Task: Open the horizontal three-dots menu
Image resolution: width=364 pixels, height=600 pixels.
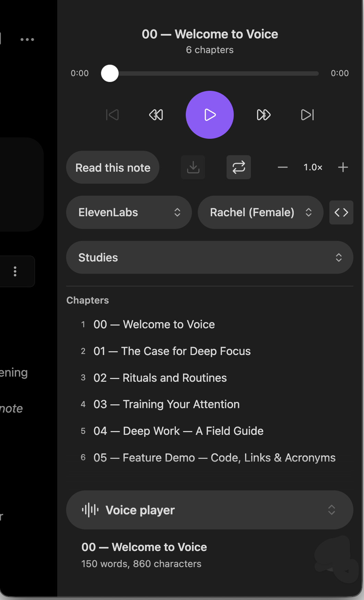Action: click(x=27, y=39)
